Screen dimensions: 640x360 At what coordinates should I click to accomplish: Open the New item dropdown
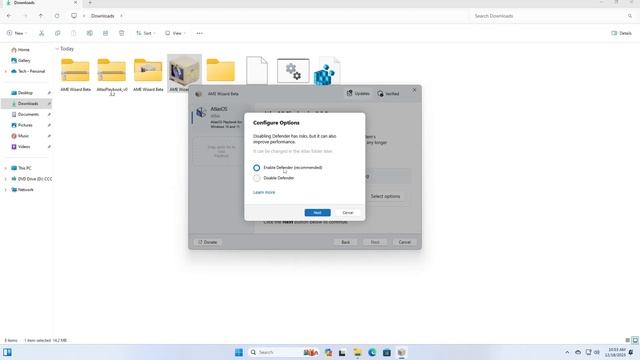coord(17,33)
